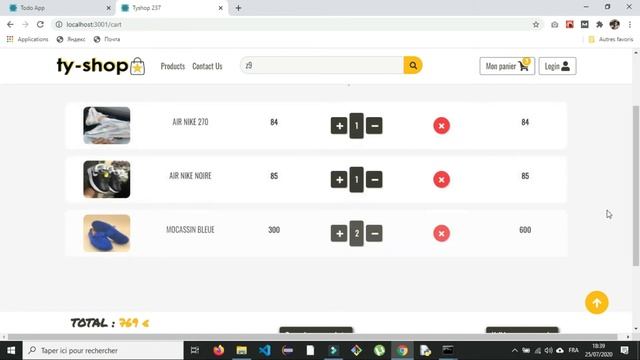Open the Autres favoris bookmarks folder
The width and height of the screenshot is (640, 360).
click(611, 39)
